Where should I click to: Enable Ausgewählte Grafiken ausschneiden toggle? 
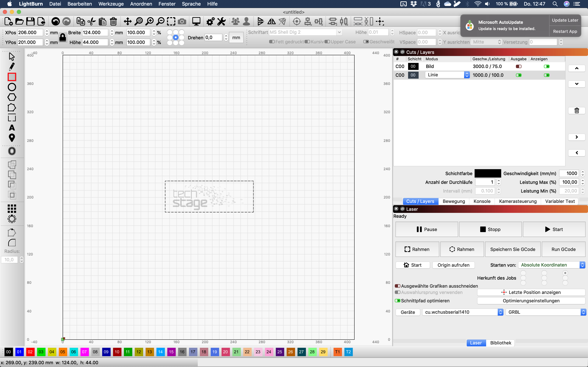pyautogui.click(x=397, y=286)
